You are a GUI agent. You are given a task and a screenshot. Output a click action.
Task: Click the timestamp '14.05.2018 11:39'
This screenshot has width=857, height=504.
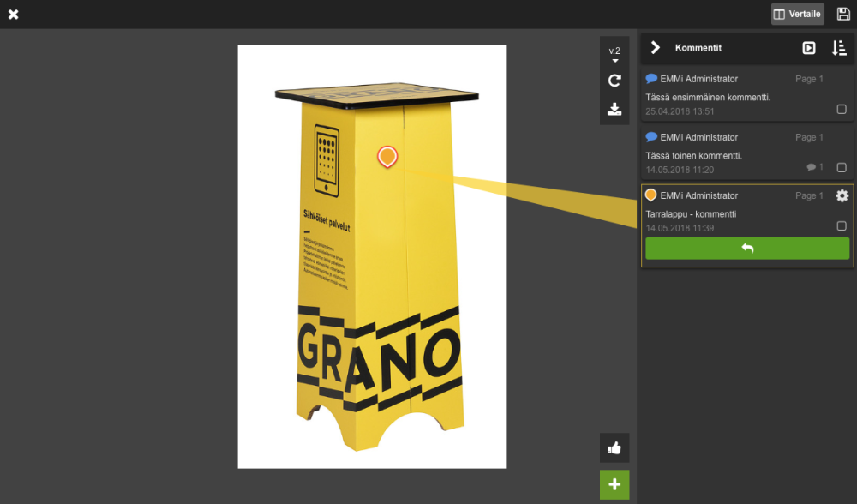tap(680, 228)
